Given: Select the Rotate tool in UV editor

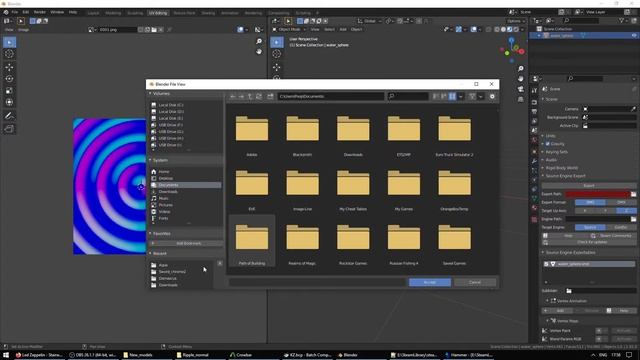Looking at the screenshot, I should pos(9,79).
